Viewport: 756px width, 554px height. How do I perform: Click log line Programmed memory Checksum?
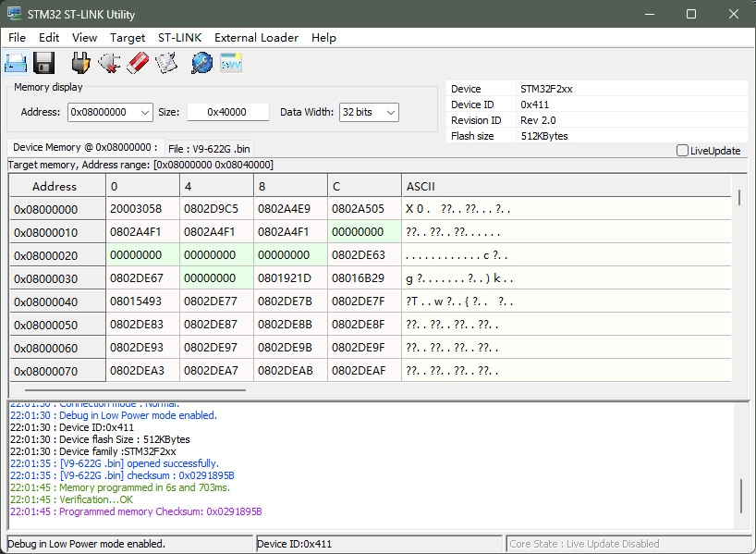point(136,511)
